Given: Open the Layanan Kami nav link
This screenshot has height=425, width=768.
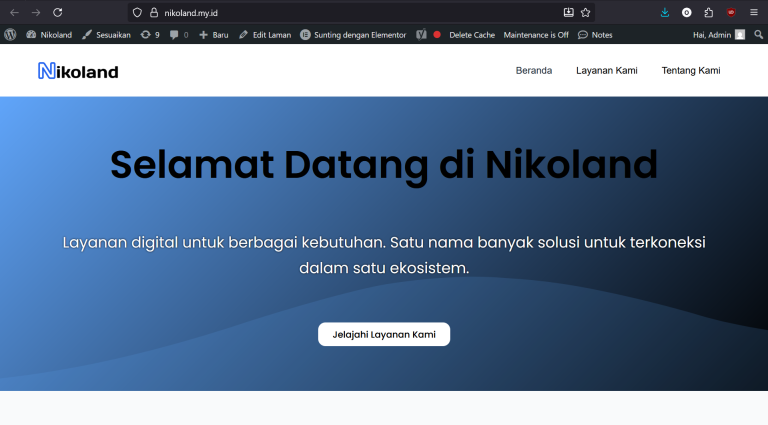Looking at the screenshot, I should [606, 71].
